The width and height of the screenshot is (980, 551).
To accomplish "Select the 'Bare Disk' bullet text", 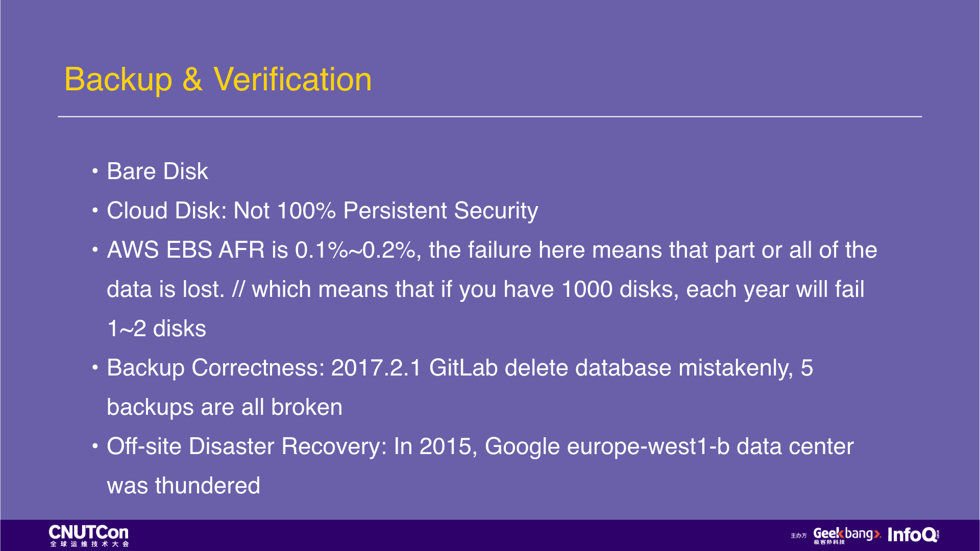I will coord(157,171).
